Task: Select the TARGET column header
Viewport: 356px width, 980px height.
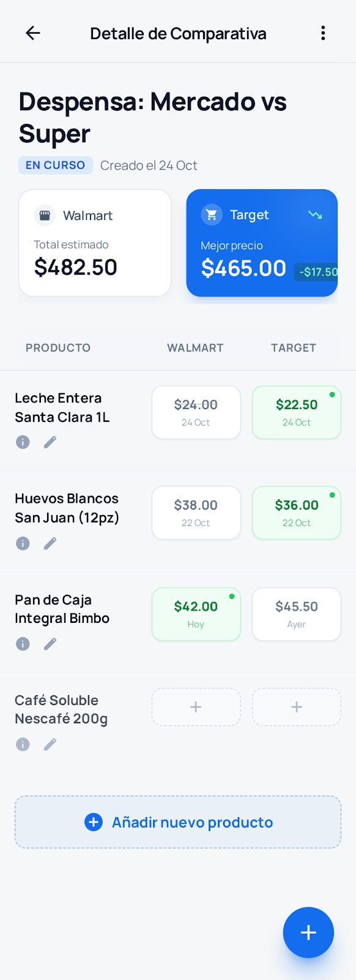Action: tap(293, 347)
